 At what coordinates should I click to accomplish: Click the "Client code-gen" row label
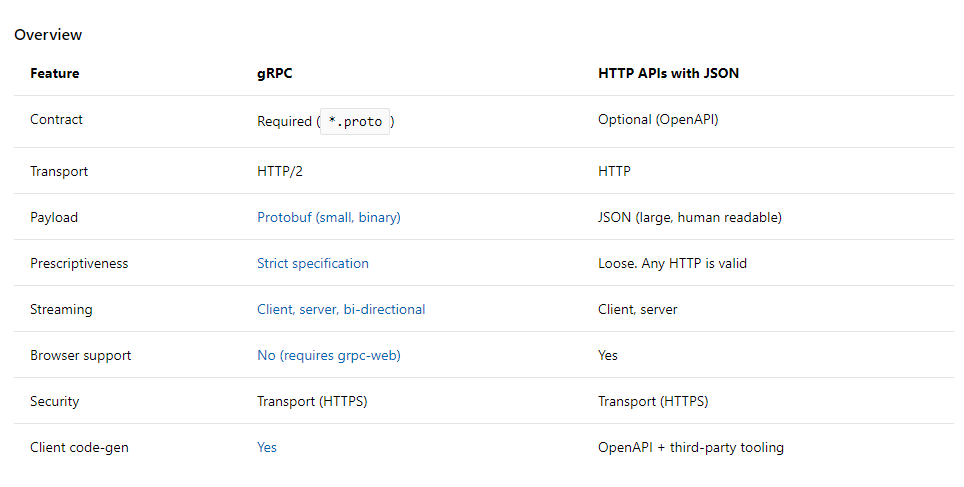[79, 447]
